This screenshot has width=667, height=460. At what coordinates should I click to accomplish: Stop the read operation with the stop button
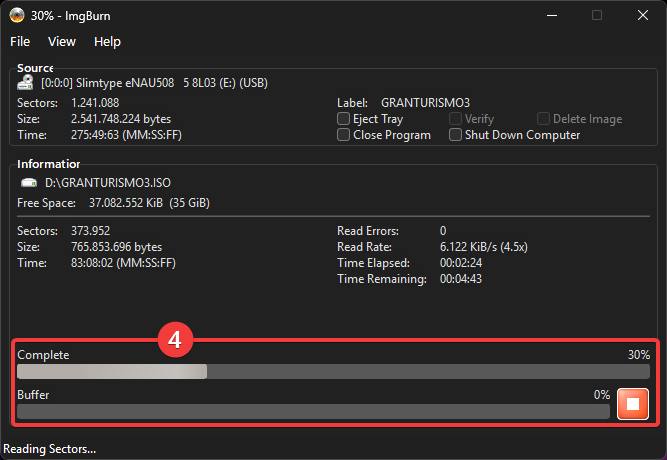click(633, 404)
